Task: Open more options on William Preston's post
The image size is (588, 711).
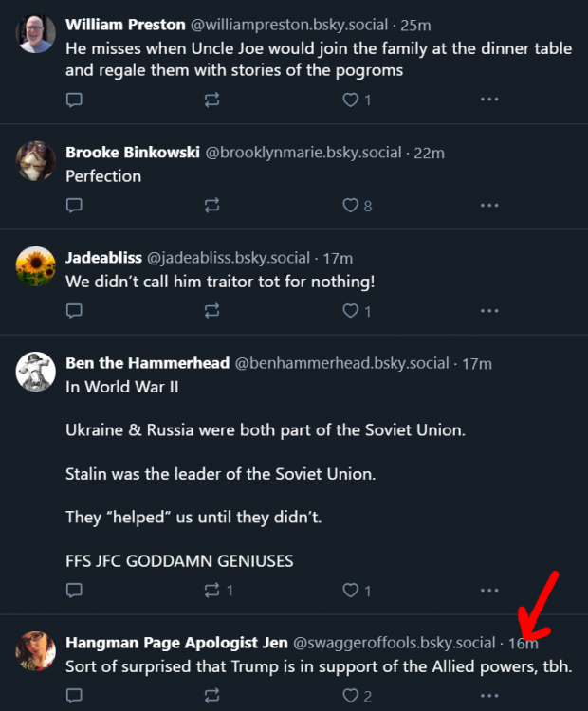Action: tap(488, 100)
